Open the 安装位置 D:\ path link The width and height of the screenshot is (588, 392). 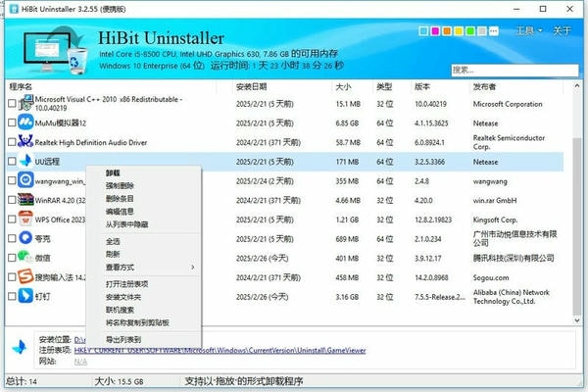79,339
